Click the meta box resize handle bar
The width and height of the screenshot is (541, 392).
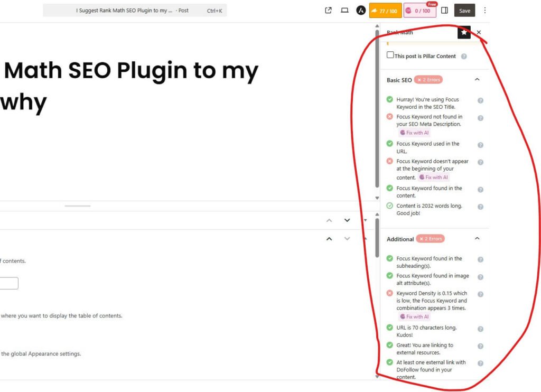point(78,206)
